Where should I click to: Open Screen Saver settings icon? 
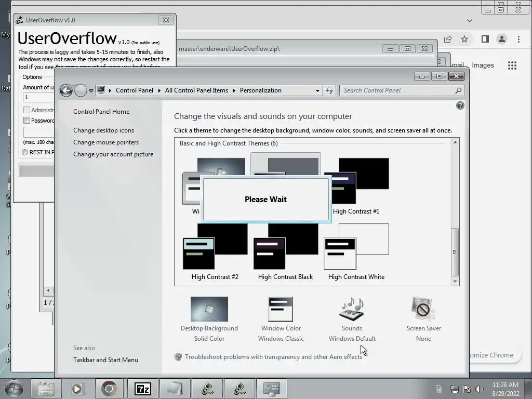[x=423, y=309]
